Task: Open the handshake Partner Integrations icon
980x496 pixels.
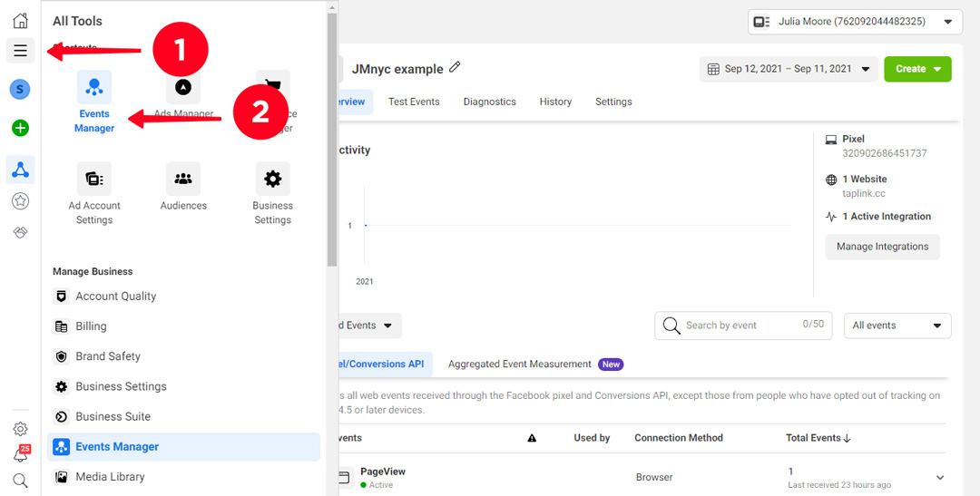Action: point(21,233)
